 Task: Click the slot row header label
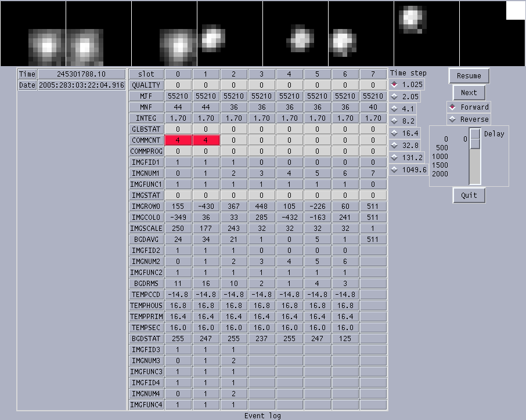pos(146,74)
